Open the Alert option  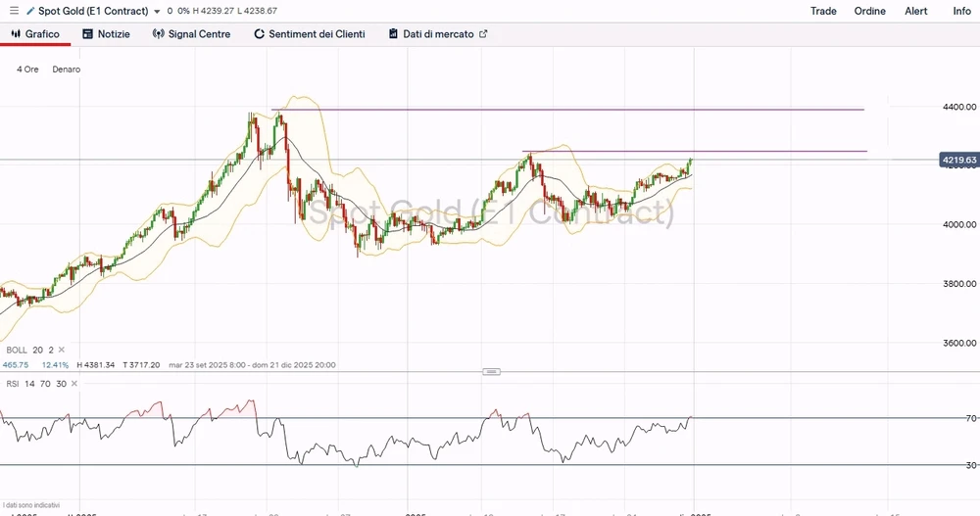[x=916, y=11]
